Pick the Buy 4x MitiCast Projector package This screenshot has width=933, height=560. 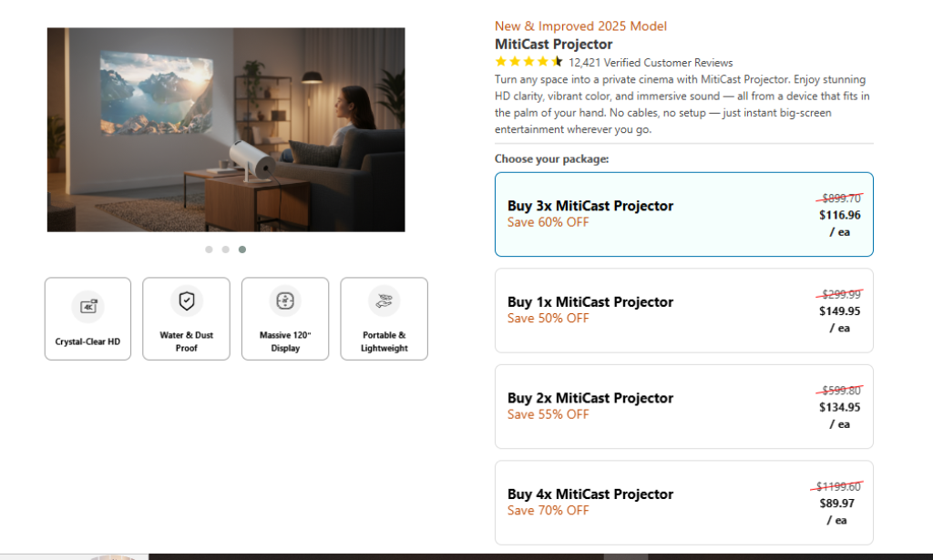683,503
